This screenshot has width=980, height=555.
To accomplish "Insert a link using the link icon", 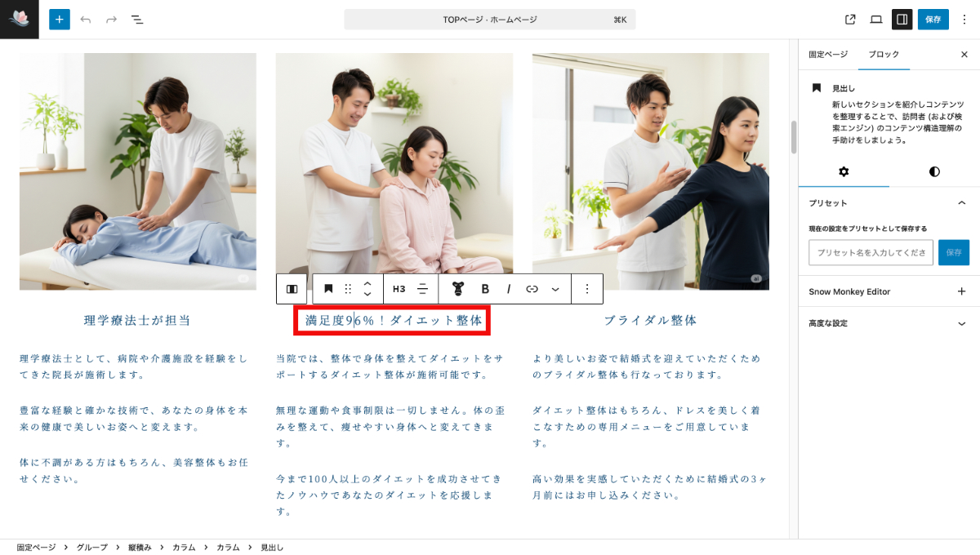I will [531, 288].
